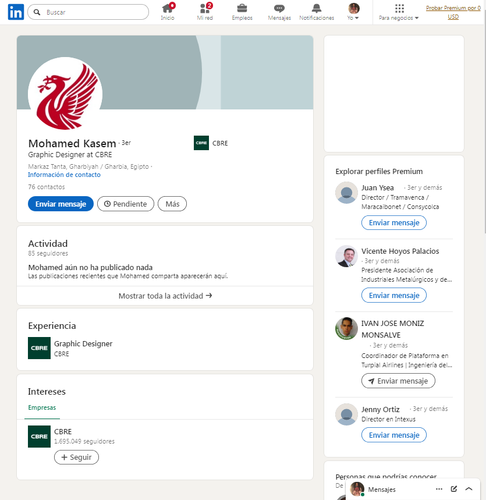The width and height of the screenshot is (486, 500).
Task: Follow CBRE with the Seguir button
Action: [x=76, y=457]
